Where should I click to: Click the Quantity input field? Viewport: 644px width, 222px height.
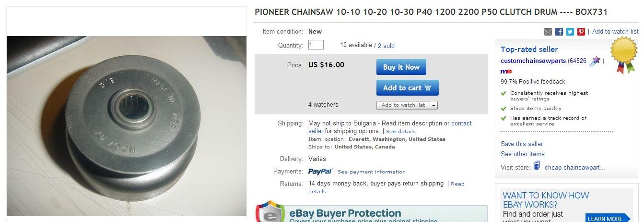pos(316,45)
